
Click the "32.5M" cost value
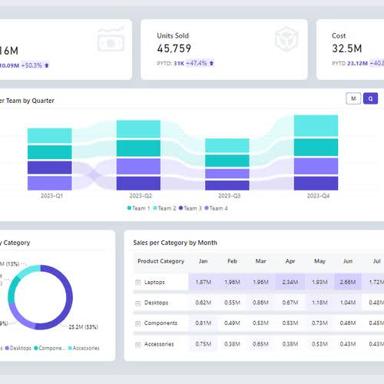point(347,49)
